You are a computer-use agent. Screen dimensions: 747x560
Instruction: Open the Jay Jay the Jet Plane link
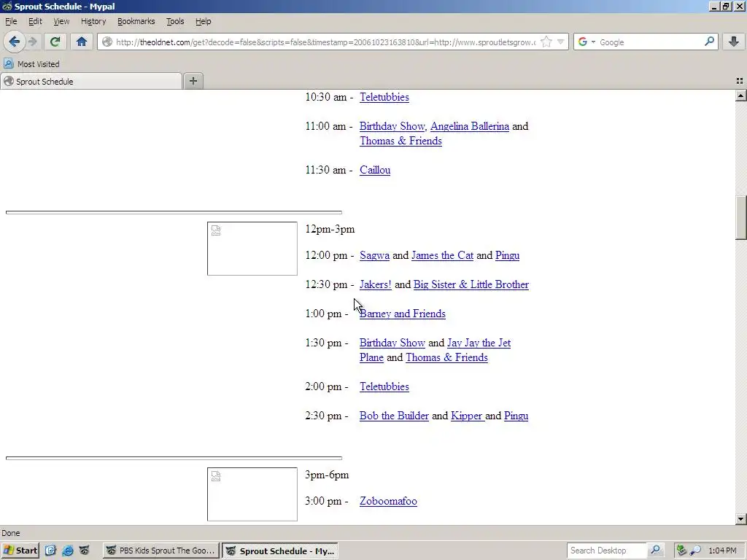479,343
